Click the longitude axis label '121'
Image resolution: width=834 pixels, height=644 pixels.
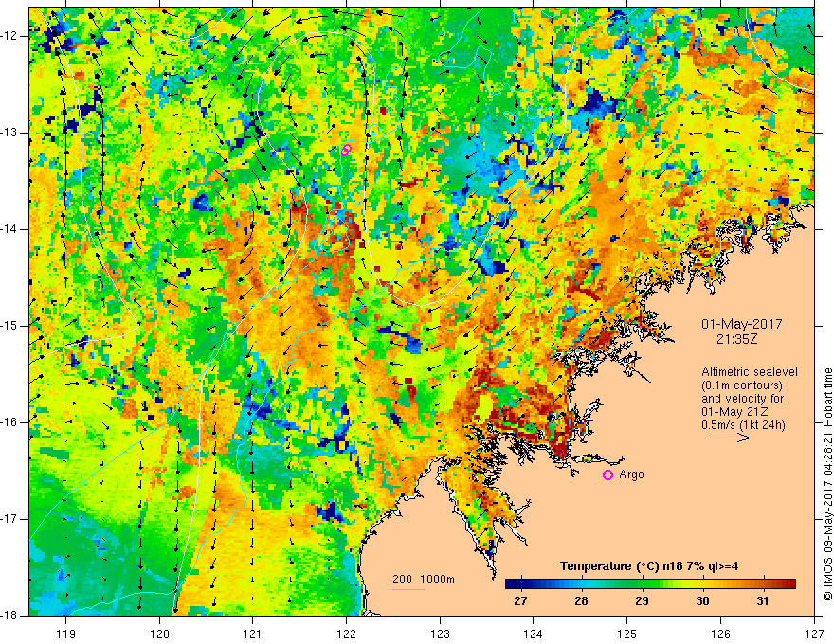(x=253, y=634)
